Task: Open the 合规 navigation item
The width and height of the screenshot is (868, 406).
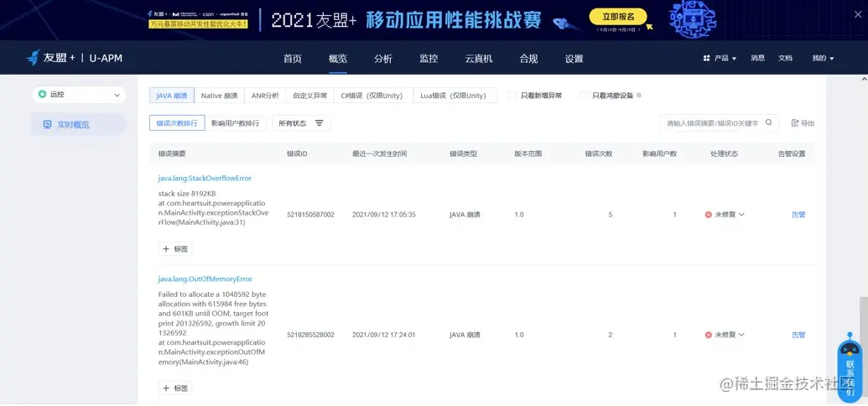Action: tap(528, 59)
